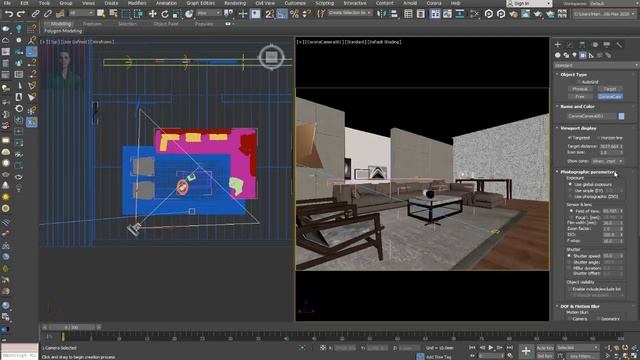The height and width of the screenshot is (360, 640).
Task: Open the Rendered Frame Window icon
Action: point(525,14)
